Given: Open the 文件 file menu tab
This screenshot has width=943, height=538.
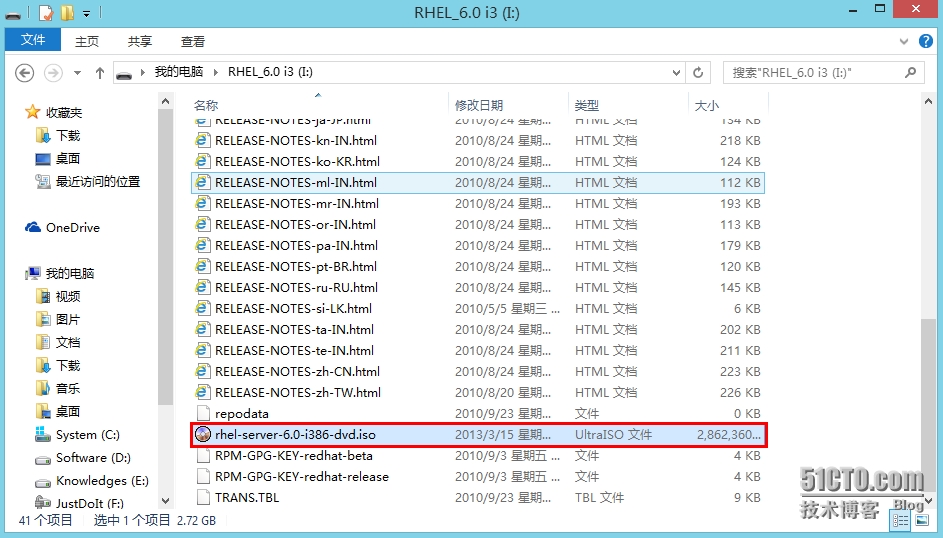Looking at the screenshot, I should tap(33, 40).
